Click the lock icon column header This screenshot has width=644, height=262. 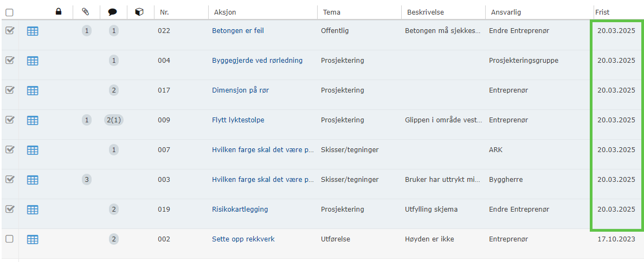click(59, 11)
